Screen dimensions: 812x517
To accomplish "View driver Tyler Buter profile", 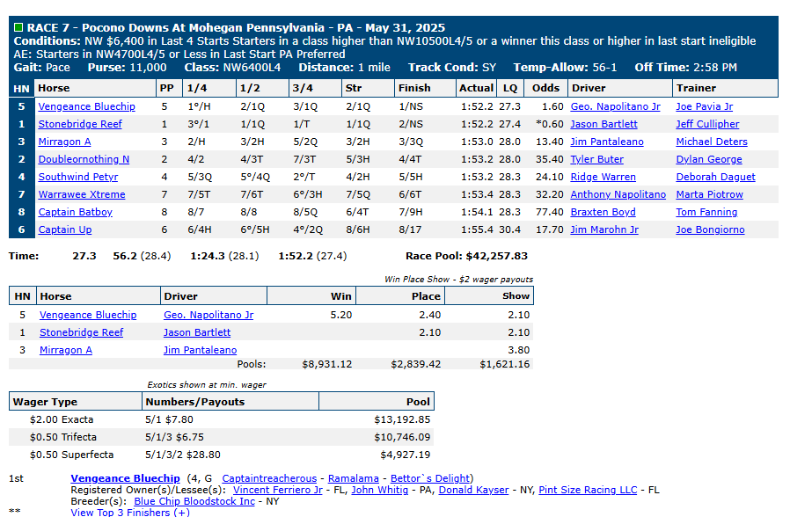I will (x=596, y=159).
